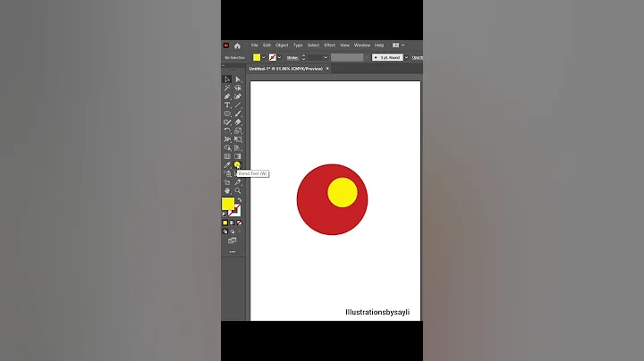Viewport: 644px width, 361px height.
Task: Select the Free Transform tool
Action: 238,139
